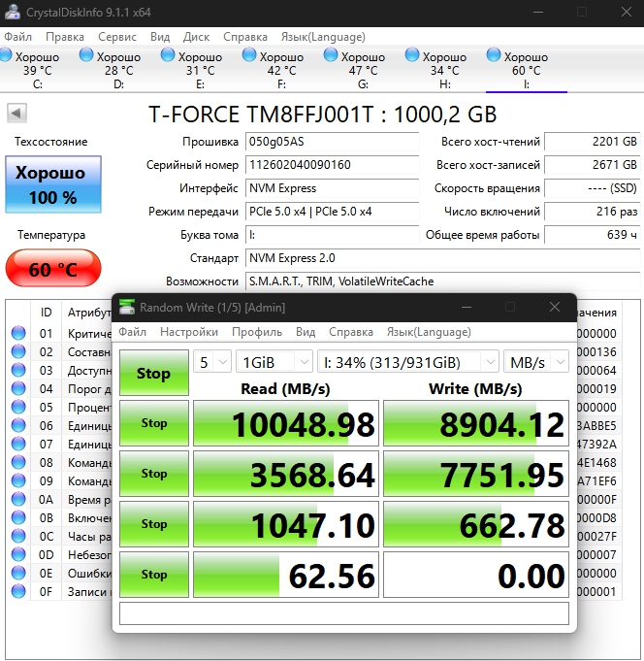Open Вид menu in CrystalDiskInfo
The image size is (644, 661).
pyautogui.click(x=160, y=37)
